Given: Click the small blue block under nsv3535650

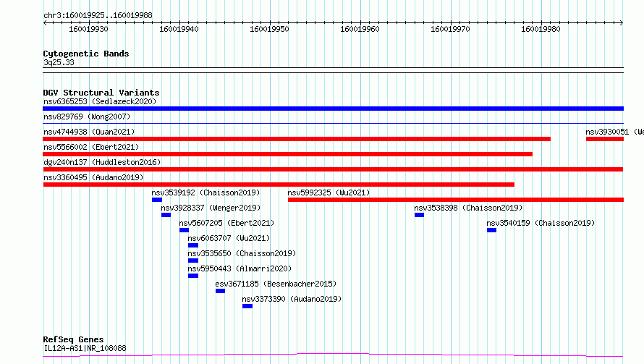Looking at the screenshot, I should pos(193,261).
